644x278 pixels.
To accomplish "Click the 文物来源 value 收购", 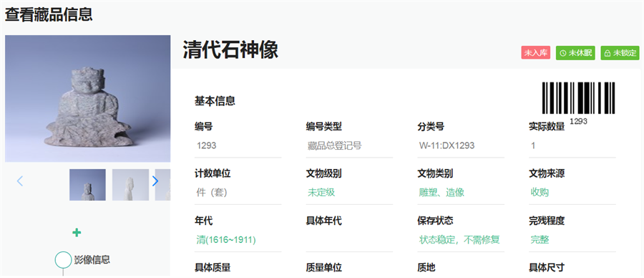I will coord(540,193).
